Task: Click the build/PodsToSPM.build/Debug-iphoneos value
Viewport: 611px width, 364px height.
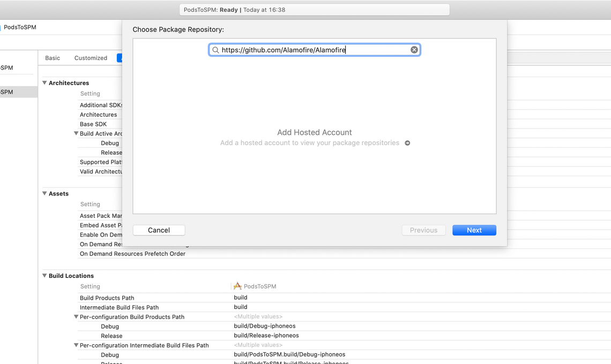Action: coord(289,354)
